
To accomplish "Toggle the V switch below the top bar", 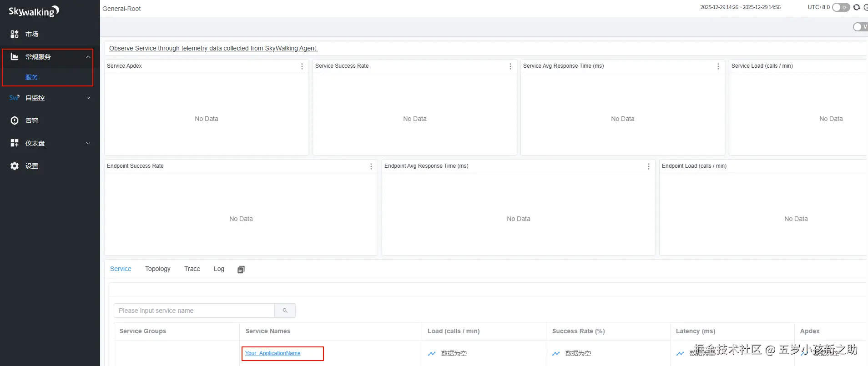I will tap(860, 27).
